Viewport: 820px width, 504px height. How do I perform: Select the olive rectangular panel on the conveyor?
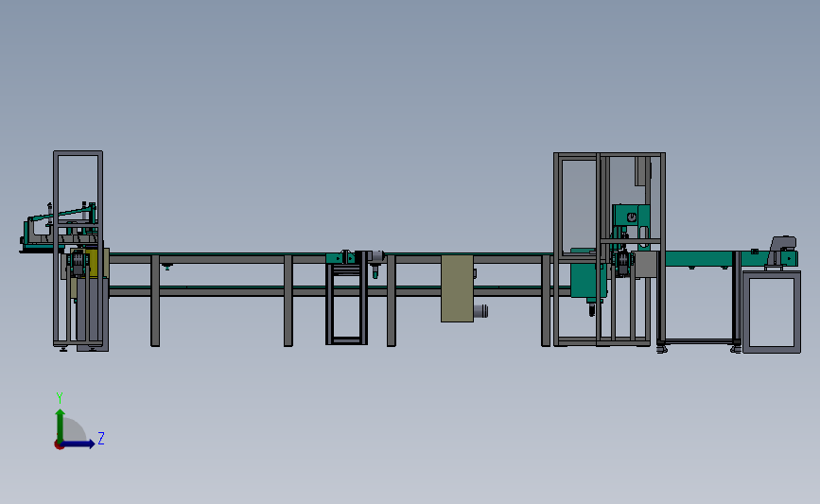click(x=457, y=288)
